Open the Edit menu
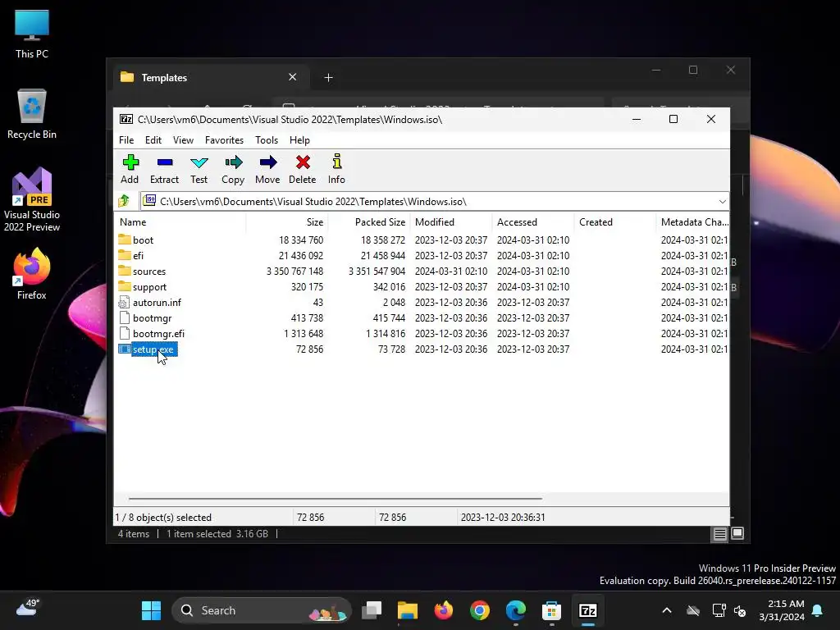This screenshot has width=840, height=630. click(153, 139)
